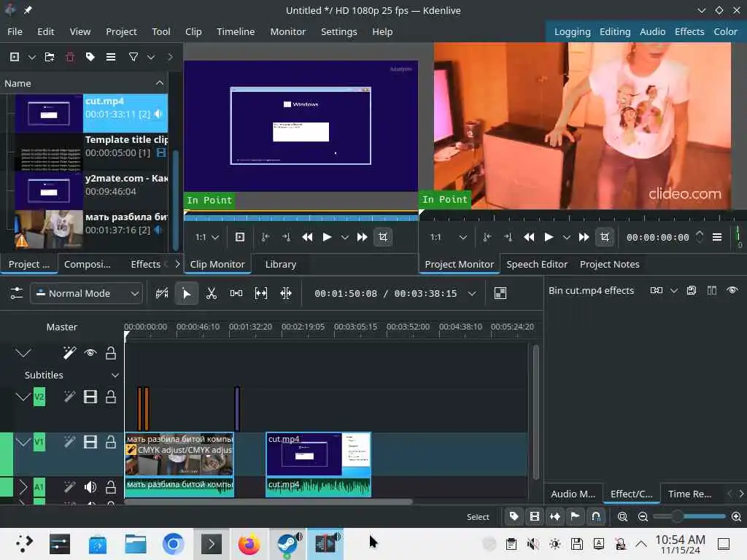
Task: Click the split compare icon in effects panel
Action: pos(712,290)
